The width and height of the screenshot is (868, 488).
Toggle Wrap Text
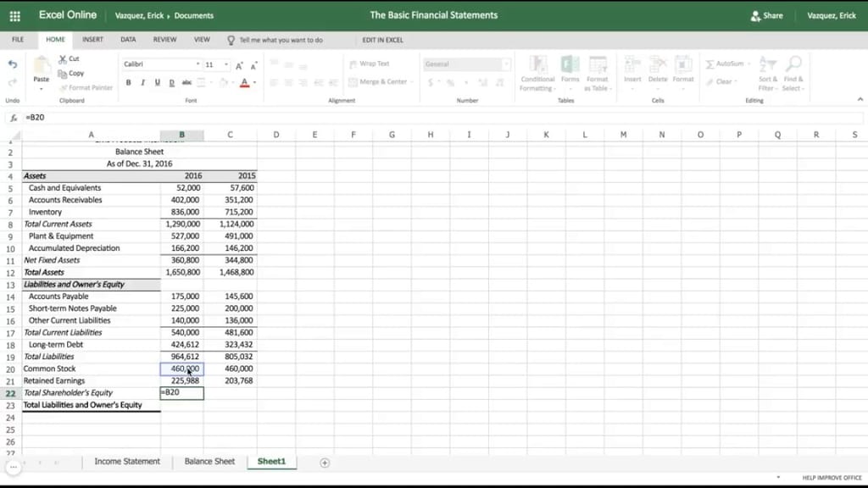pyautogui.click(x=370, y=64)
